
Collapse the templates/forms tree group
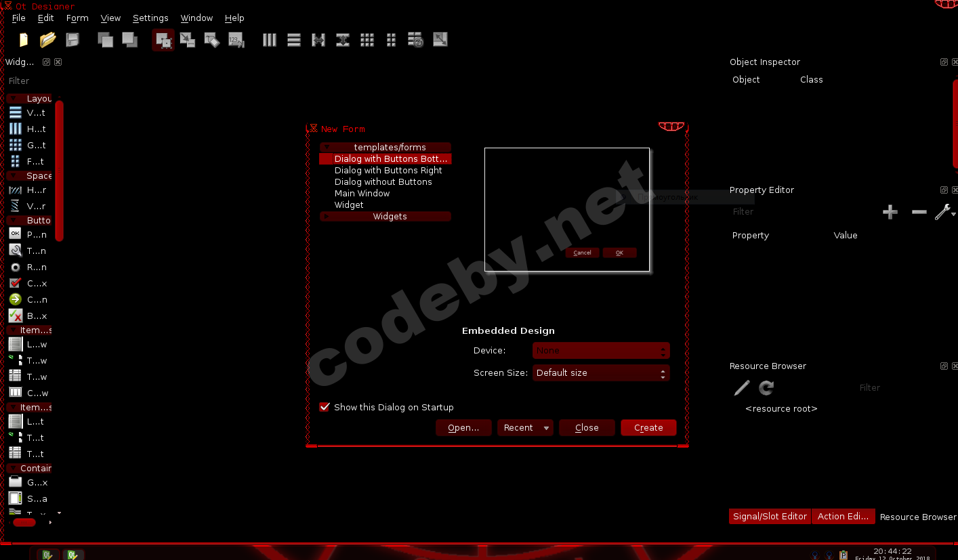pos(327,147)
